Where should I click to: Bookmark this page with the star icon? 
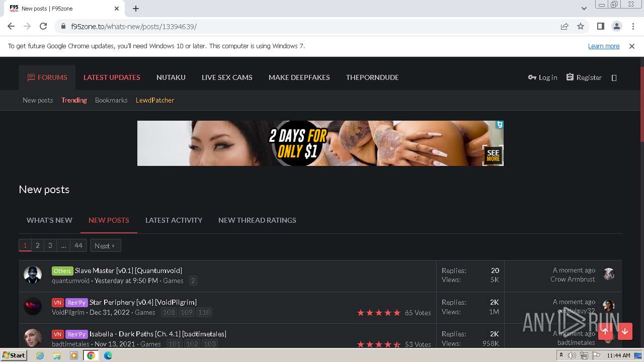point(581,26)
